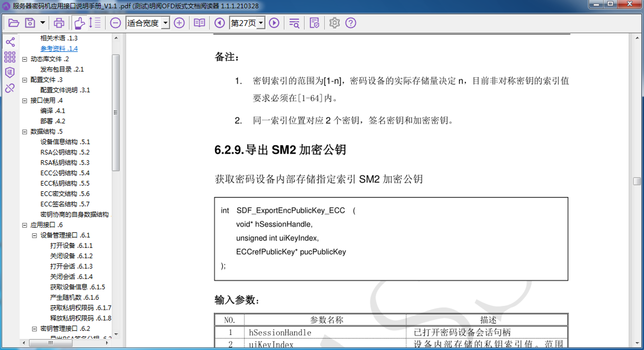Open 释放私钥权限码 .6.1.8 entry

81,318
